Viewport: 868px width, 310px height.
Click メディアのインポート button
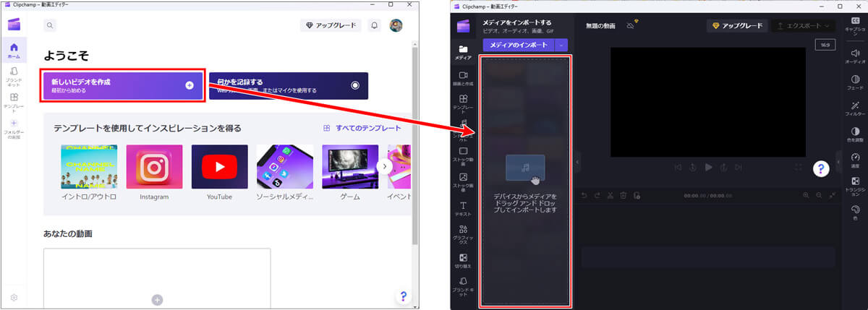[518, 45]
